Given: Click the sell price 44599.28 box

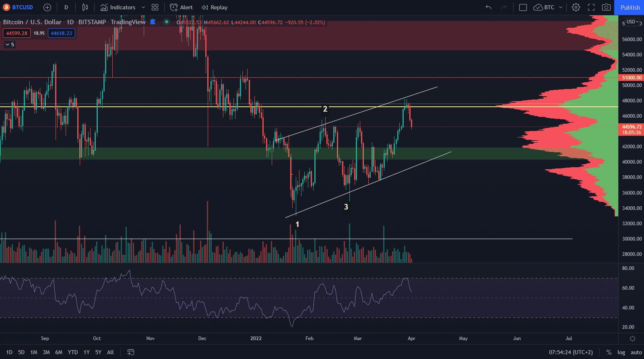Looking at the screenshot, I should pos(17,33).
